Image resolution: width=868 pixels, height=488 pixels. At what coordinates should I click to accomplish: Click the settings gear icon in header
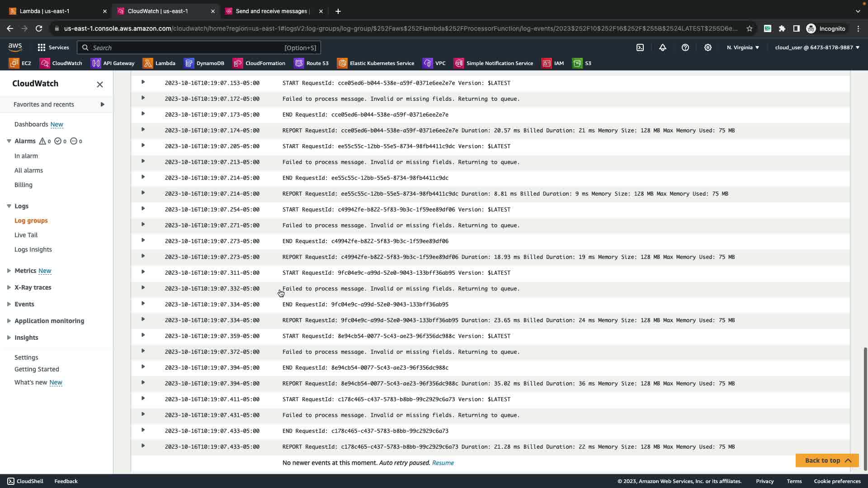708,47
